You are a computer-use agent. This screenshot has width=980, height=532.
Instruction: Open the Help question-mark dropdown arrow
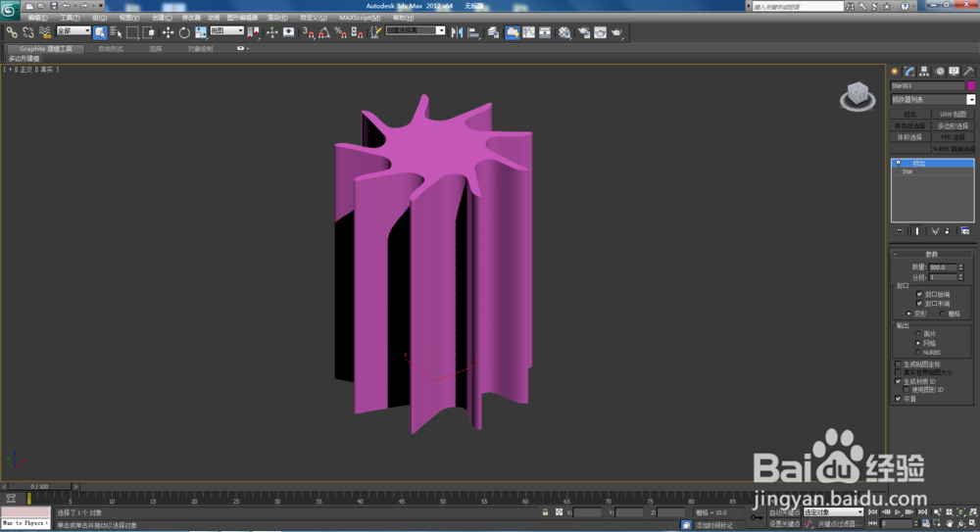click(915, 6)
